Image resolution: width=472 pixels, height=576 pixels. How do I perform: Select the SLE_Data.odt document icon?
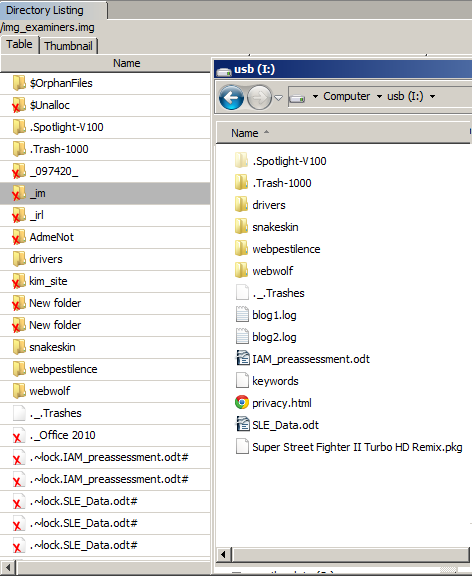point(242,425)
